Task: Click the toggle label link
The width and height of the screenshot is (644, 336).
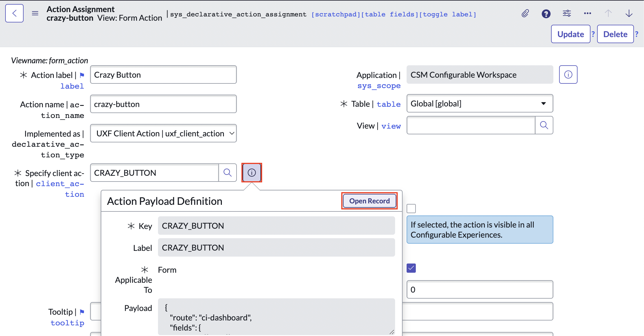Action: point(447,14)
